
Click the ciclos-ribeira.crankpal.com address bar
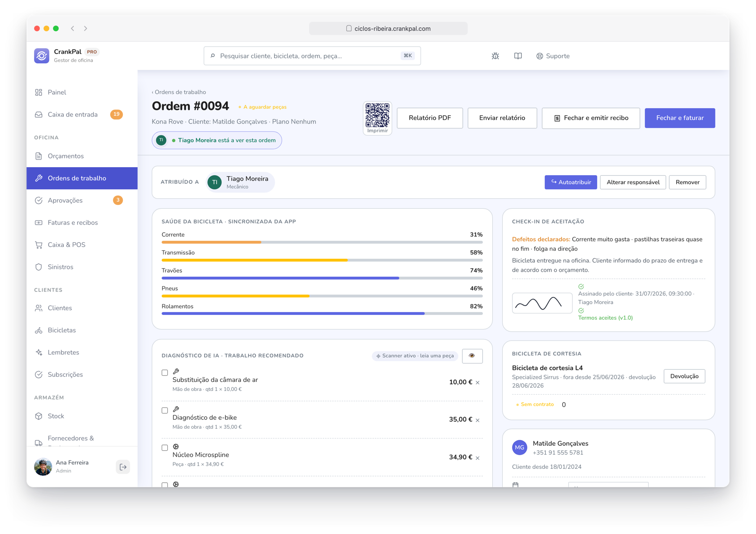coord(388,28)
